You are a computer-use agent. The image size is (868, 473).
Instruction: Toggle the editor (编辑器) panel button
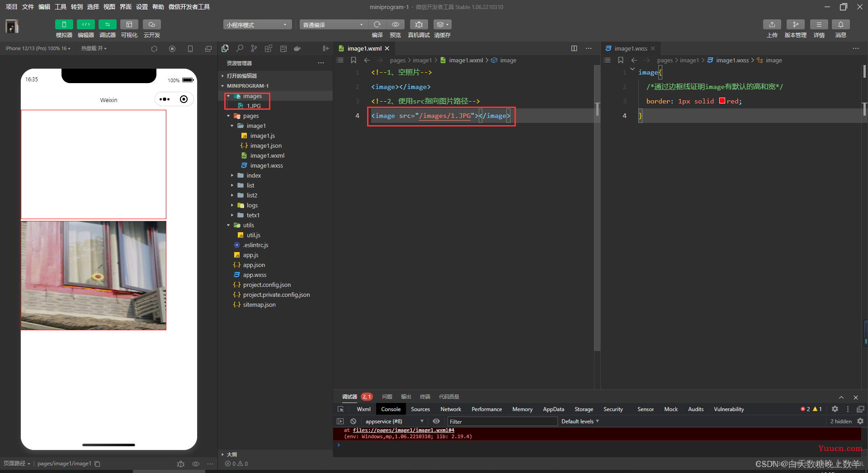tap(86, 24)
